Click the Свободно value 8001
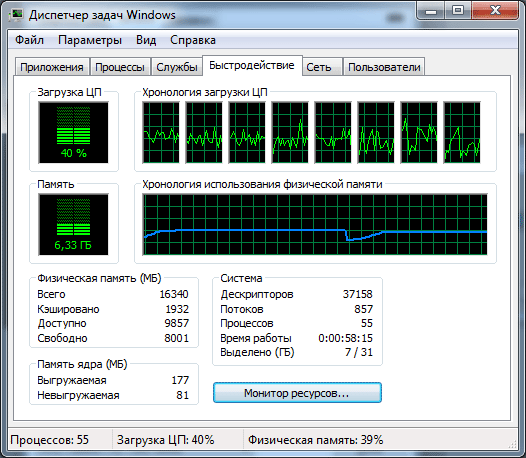Screen dimensions: 526x458 click(177, 338)
